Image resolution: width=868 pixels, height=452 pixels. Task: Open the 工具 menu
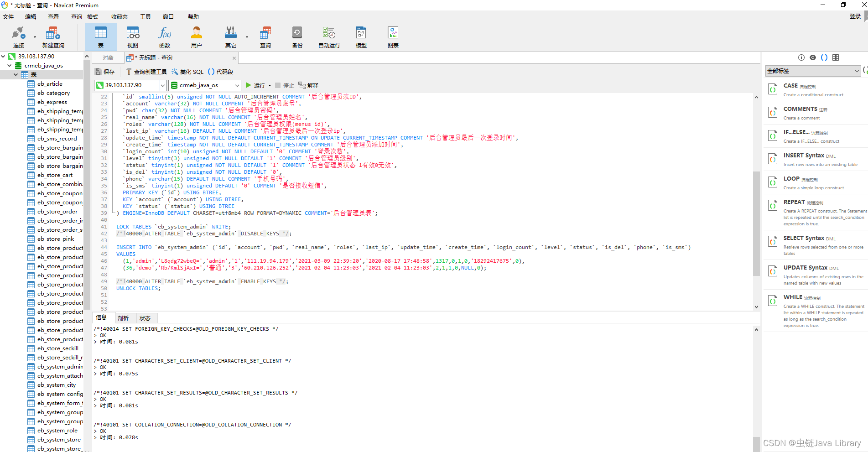pyautogui.click(x=146, y=17)
